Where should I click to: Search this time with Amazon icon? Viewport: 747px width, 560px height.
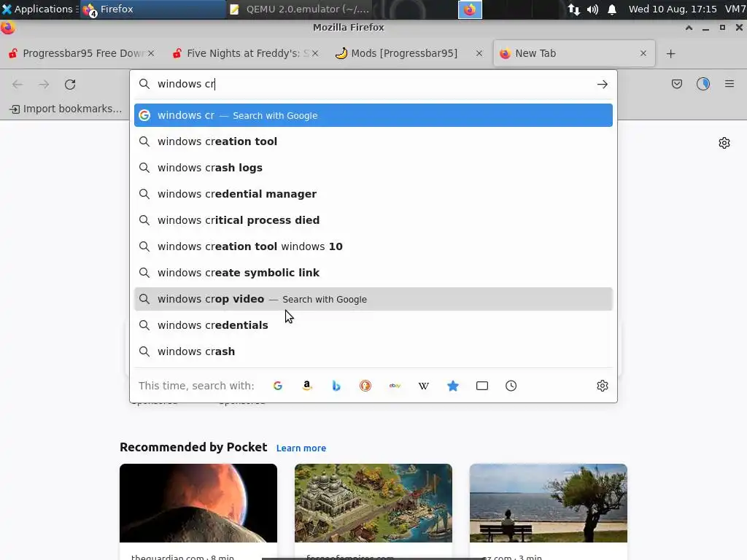click(x=307, y=386)
